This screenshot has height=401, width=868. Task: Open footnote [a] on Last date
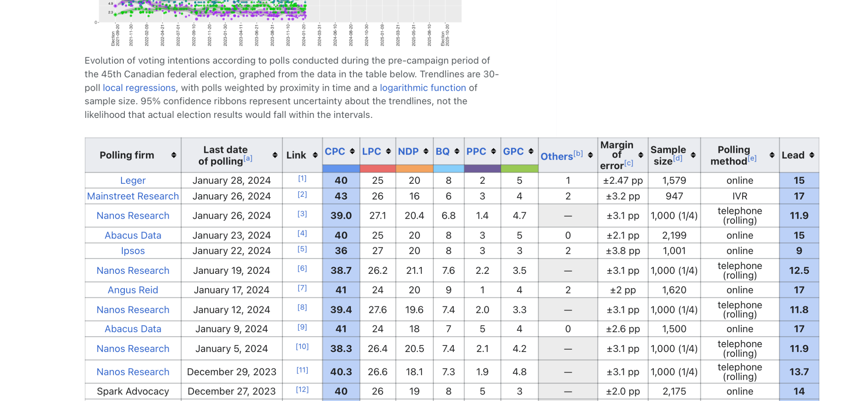point(248,158)
